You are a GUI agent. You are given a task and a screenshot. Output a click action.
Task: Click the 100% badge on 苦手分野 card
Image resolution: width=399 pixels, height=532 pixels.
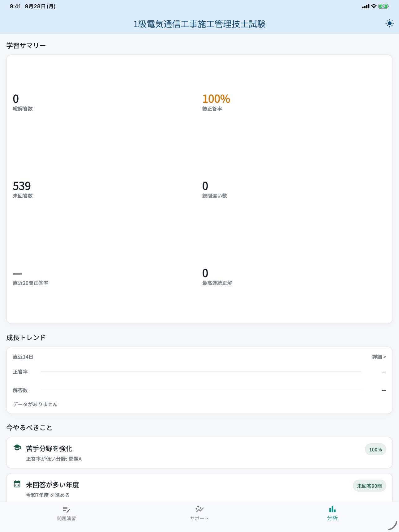[375, 450]
